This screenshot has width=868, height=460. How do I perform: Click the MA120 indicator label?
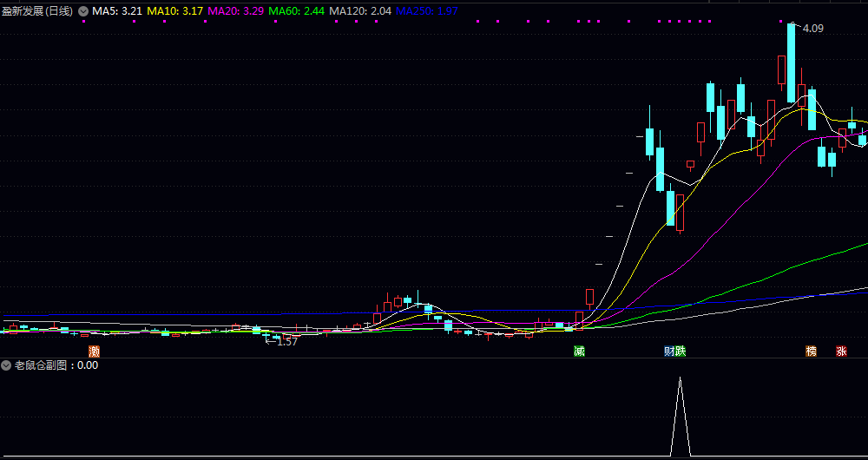click(x=360, y=11)
